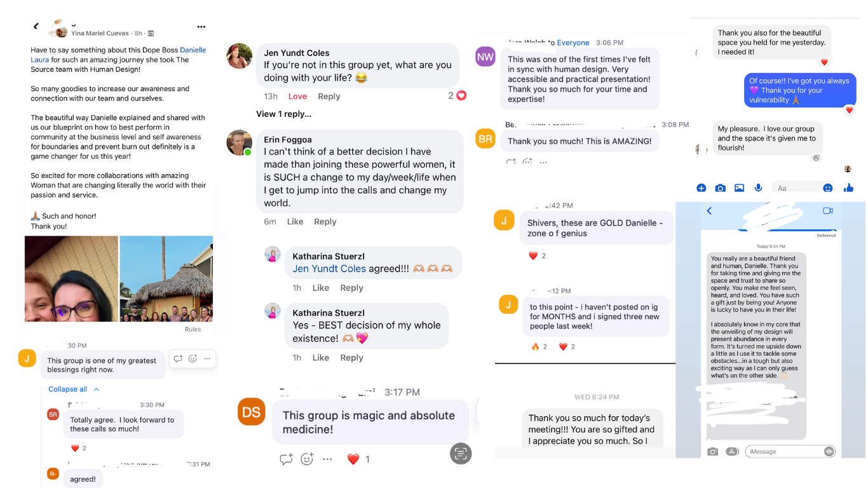868x488 pixels.
Task: Expand 'View 1 reply...' under Jen's comment
Action: click(x=283, y=114)
